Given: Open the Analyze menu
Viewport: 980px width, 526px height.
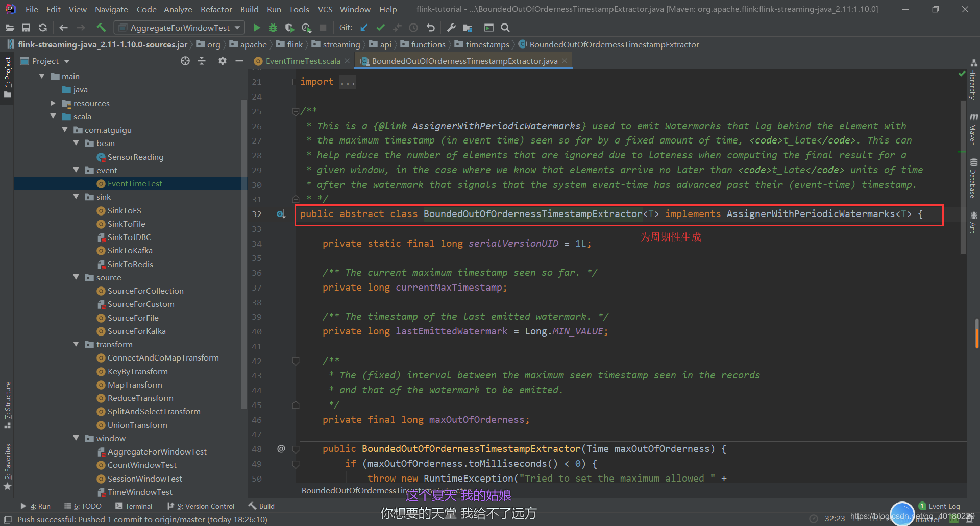Looking at the screenshot, I should coord(178,9).
